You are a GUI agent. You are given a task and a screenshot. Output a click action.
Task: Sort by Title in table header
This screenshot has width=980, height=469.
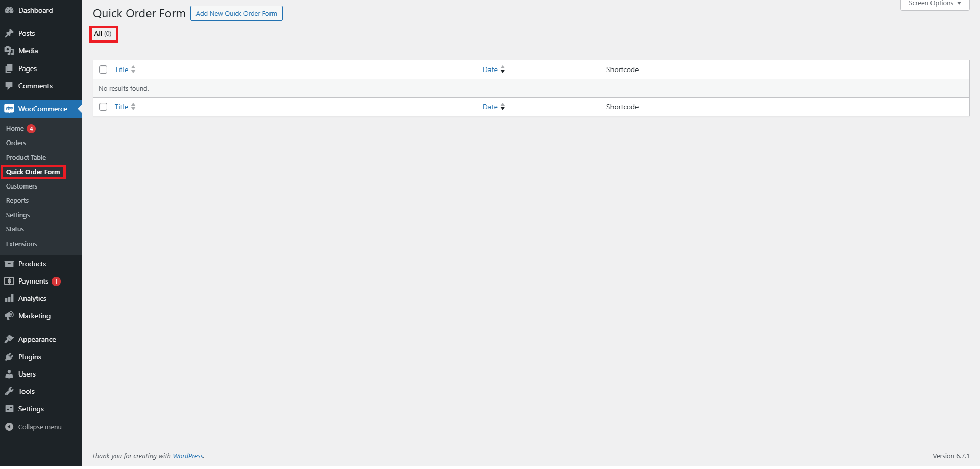(x=125, y=69)
